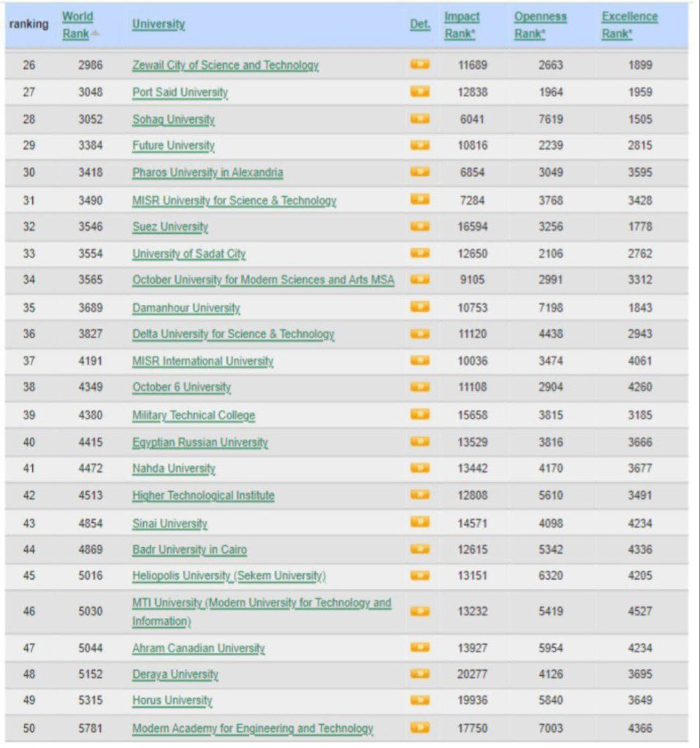Visit Higher Technological Institute link
This screenshot has width=700, height=748.
tap(203, 496)
